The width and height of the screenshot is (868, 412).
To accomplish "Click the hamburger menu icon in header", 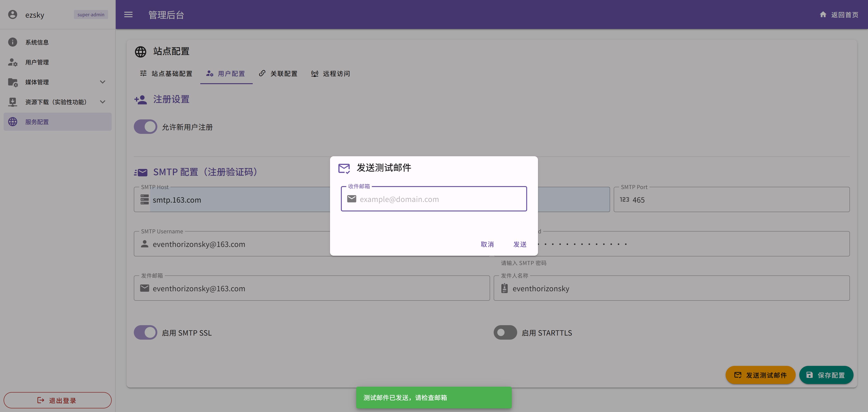I will [x=128, y=14].
